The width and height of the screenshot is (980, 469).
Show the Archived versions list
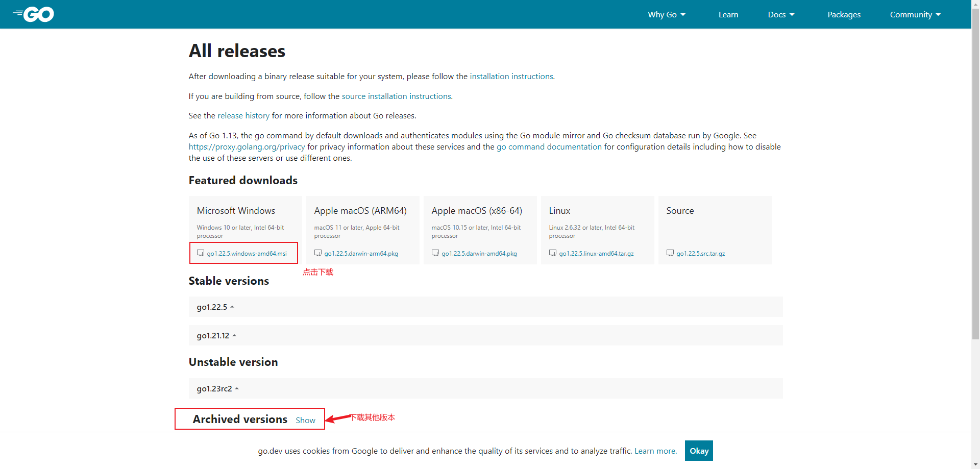305,420
